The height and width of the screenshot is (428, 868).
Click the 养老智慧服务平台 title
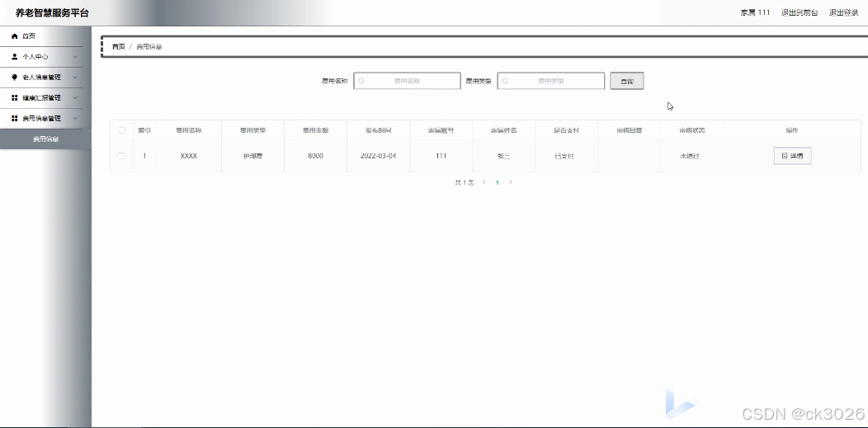(x=52, y=12)
